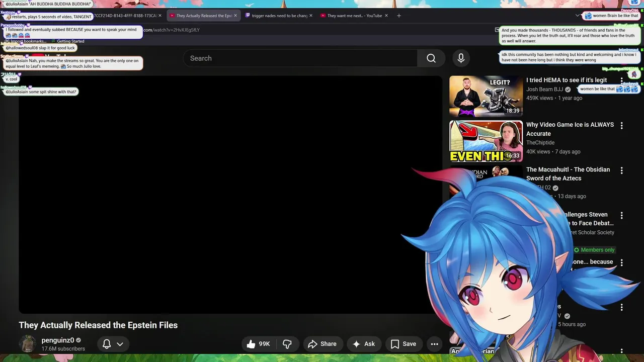Image resolution: width=644 pixels, height=362 pixels.
Task: Close the 'They want me next..' tab
Action: [x=386, y=16]
